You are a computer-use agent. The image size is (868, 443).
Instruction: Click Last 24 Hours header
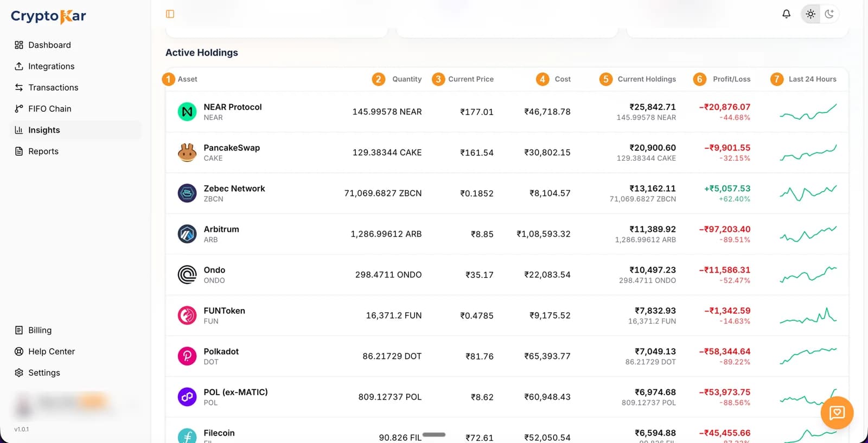point(812,79)
